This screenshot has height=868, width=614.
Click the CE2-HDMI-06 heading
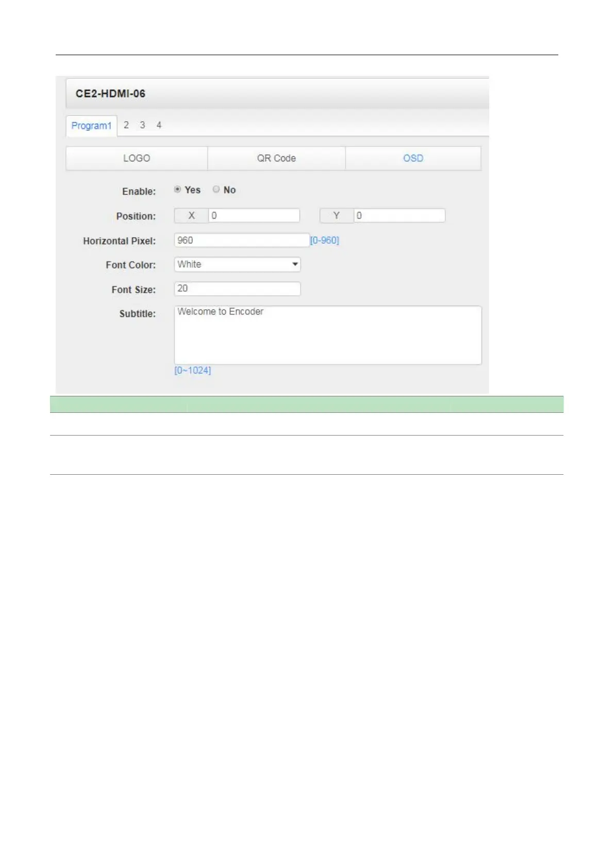pyautogui.click(x=110, y=94)
